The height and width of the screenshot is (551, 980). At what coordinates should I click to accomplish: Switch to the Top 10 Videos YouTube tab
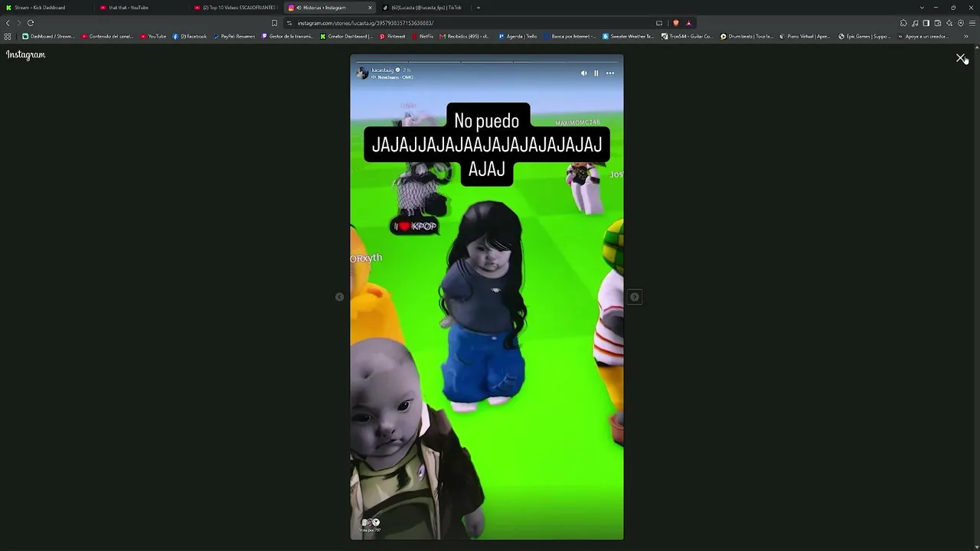click(236, 8)
